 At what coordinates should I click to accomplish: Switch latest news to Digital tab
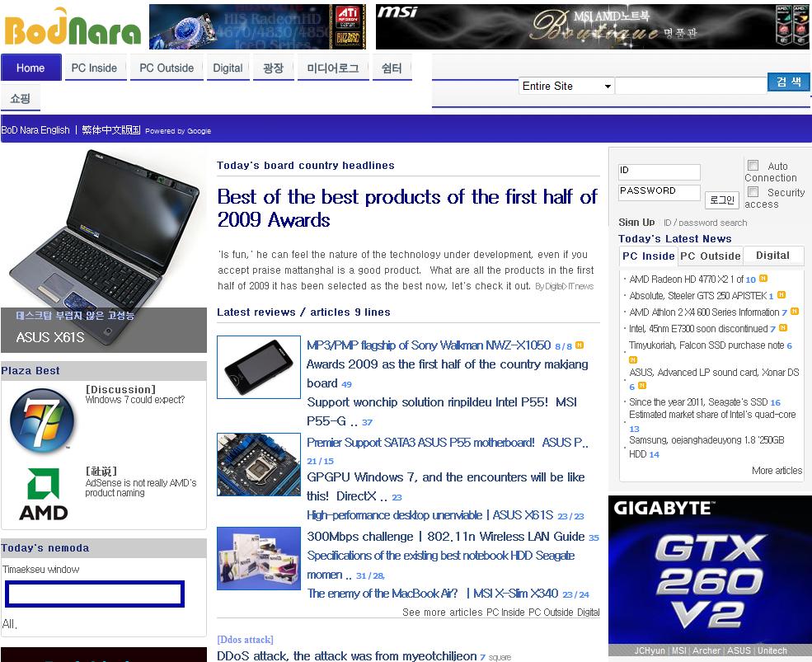point(772,256)
